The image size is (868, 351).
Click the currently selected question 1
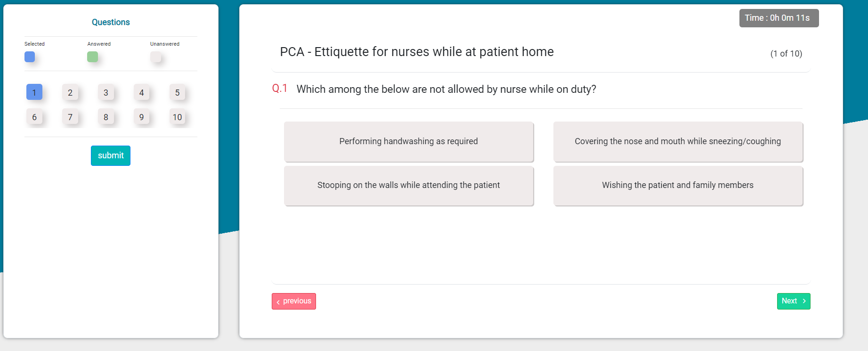pyautogui.click(x=34, y=92)
